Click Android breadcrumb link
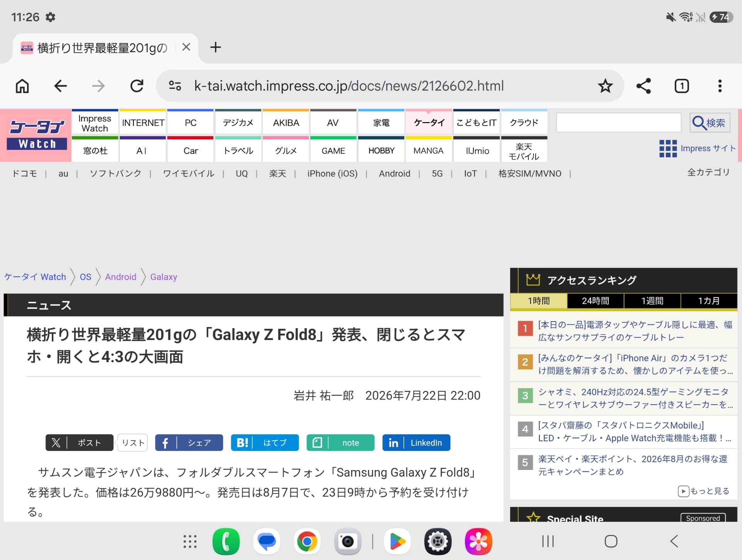Image resolution: width=742 pixels, height=560 pixels. (121, 277)
